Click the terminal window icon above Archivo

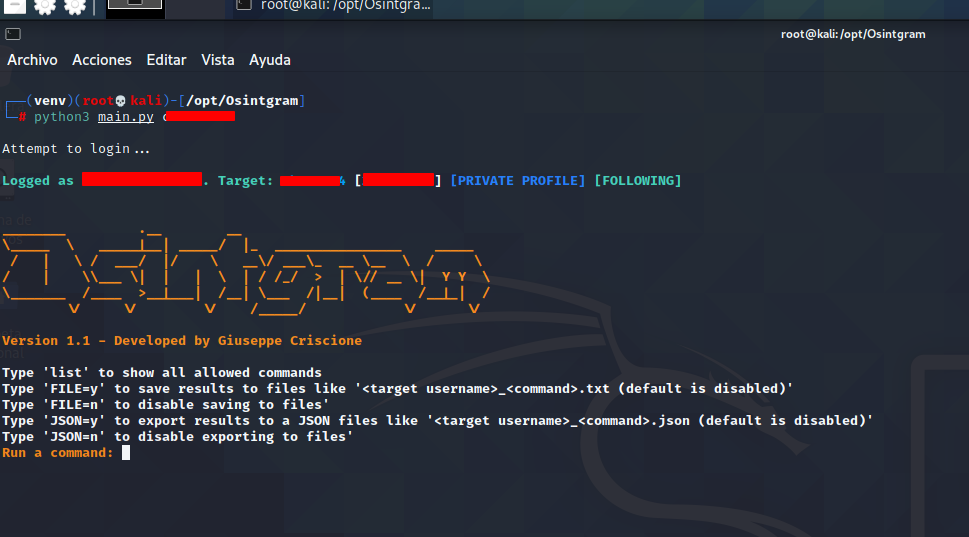click(x=13, y=34)
